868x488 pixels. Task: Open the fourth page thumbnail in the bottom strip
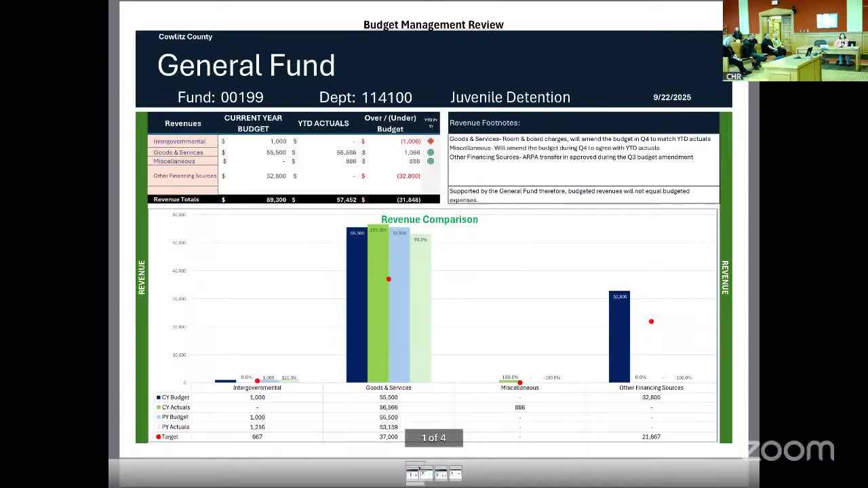[x=455, y=472]
